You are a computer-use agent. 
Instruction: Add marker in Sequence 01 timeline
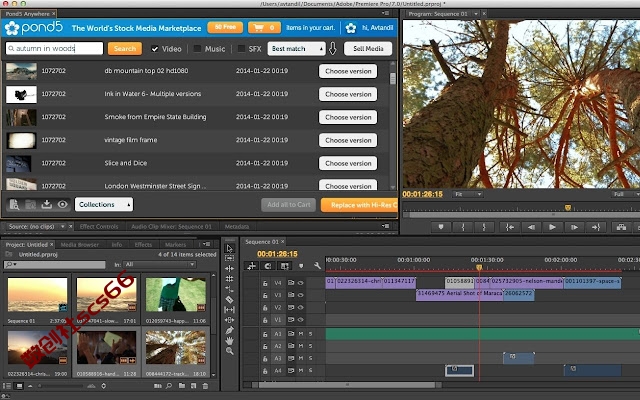(301, 266)
